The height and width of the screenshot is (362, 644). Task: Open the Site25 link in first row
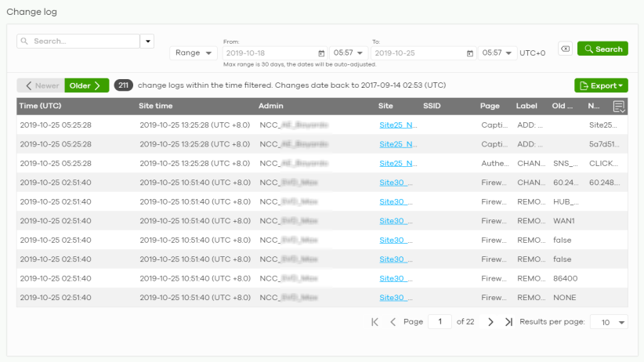pos(398,125)
